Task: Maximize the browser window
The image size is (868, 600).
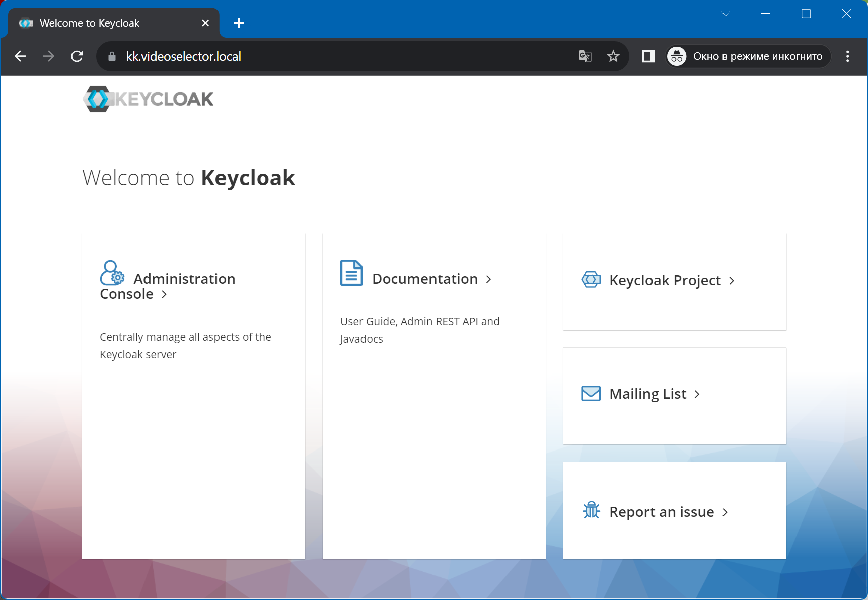Action: [806, 14]
